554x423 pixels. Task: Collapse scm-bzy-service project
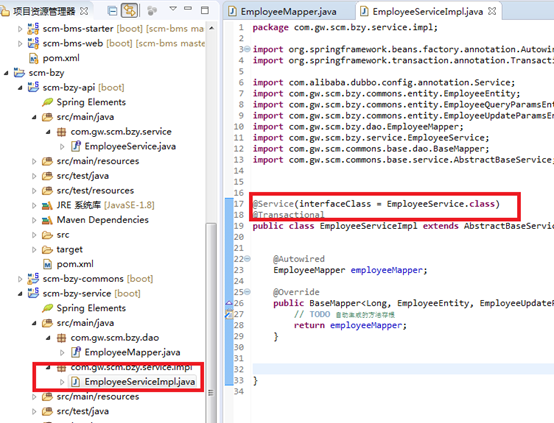[20, 294]
